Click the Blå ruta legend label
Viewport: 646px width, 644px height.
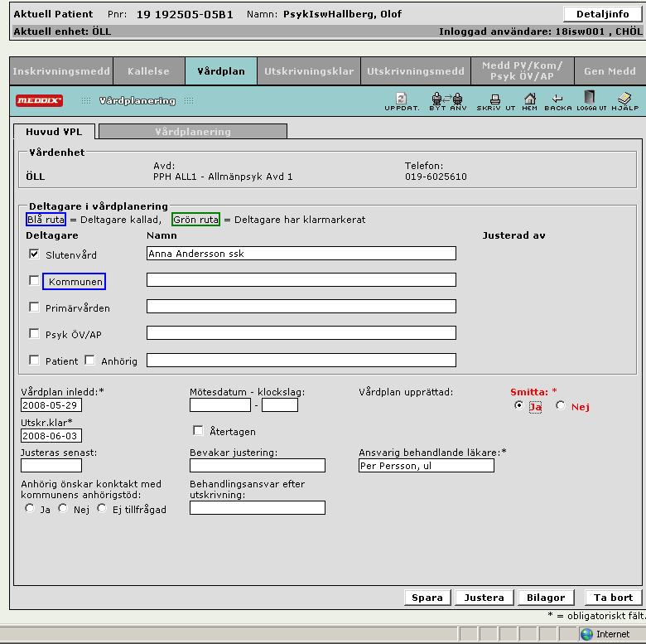click(46, 220)
